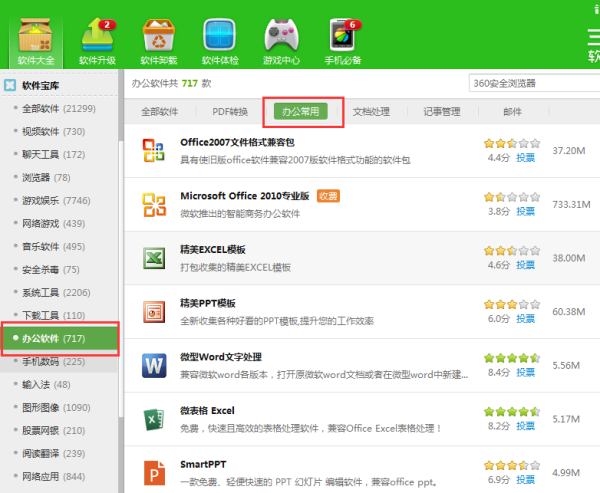Select 股票网银 (210) category

click(59, 431)
